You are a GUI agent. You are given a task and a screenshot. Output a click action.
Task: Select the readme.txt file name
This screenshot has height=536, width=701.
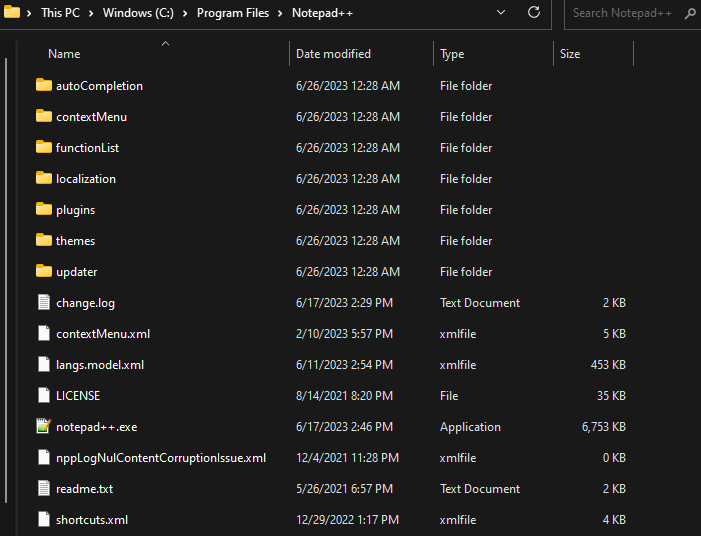84,489
